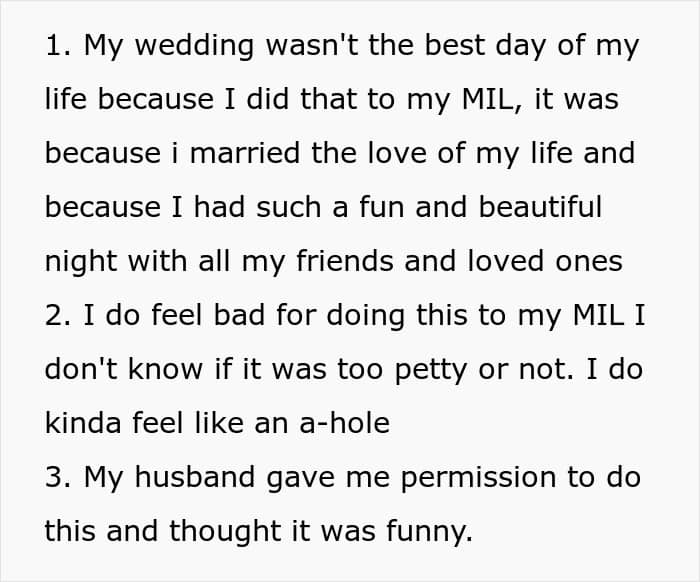Screen dimensions: 700x582
Task: Click the word 'night' starting the fifth line
Action: [81, 262]
